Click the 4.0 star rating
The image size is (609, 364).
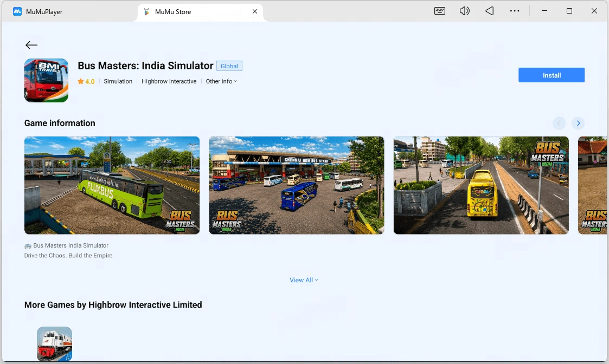pos(86,81)
